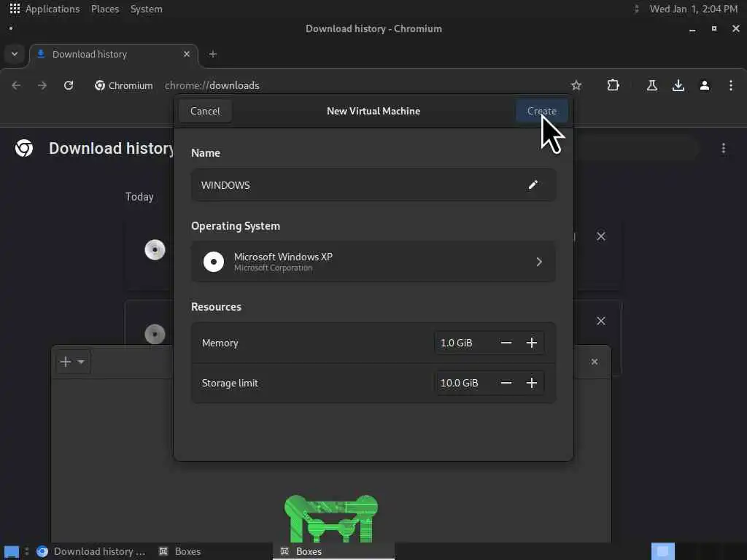Bookmark this page with the star icon
Image resolution: width=747 pixels, height=560 pixels.
coord(576,85)
